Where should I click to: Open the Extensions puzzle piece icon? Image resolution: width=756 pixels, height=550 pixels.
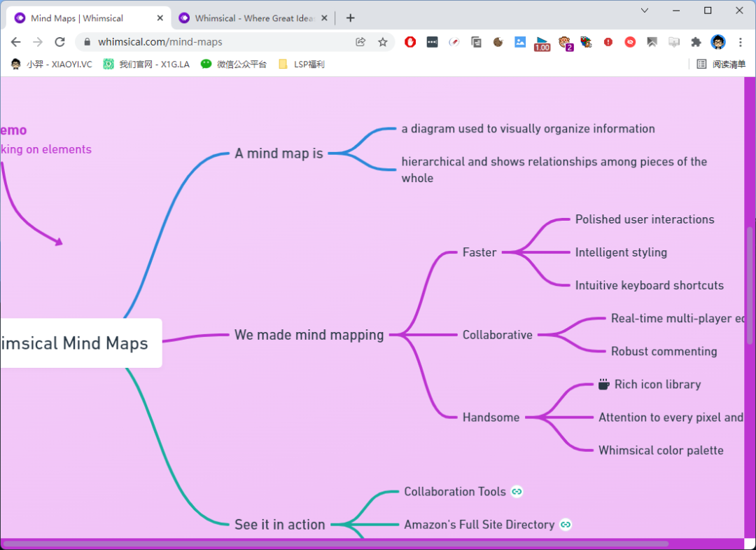coord(696,42)
